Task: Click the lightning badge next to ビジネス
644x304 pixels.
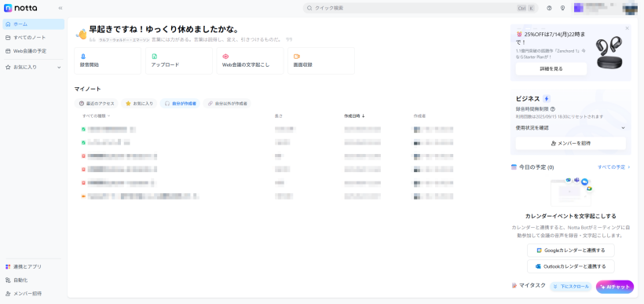Action: 547,99
